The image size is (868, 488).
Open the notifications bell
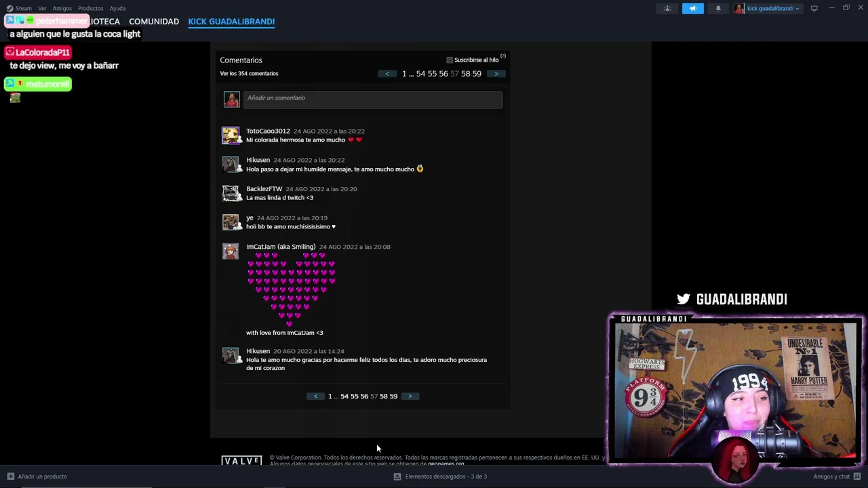pos(718,8)
